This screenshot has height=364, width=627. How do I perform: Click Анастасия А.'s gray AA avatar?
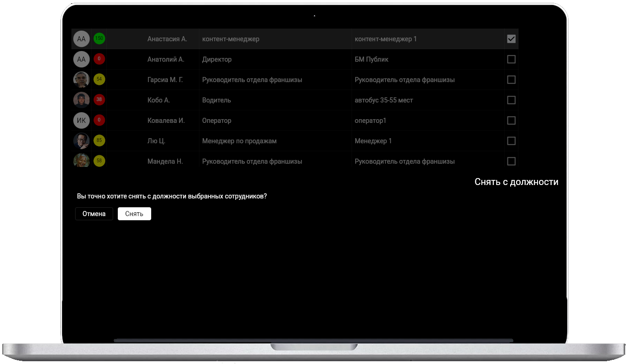(x=81, y=39)
